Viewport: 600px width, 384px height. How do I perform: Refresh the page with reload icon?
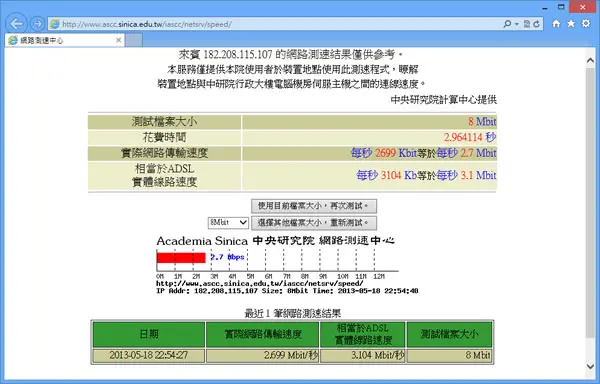pos(536,24)
